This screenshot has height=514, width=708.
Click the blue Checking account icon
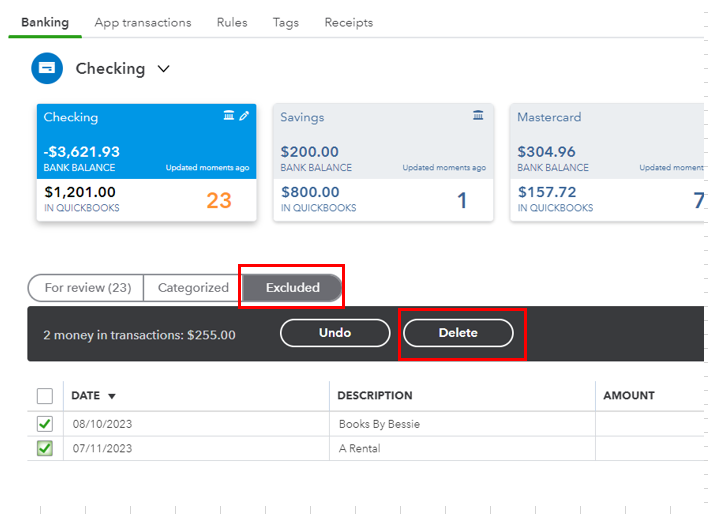46,69
